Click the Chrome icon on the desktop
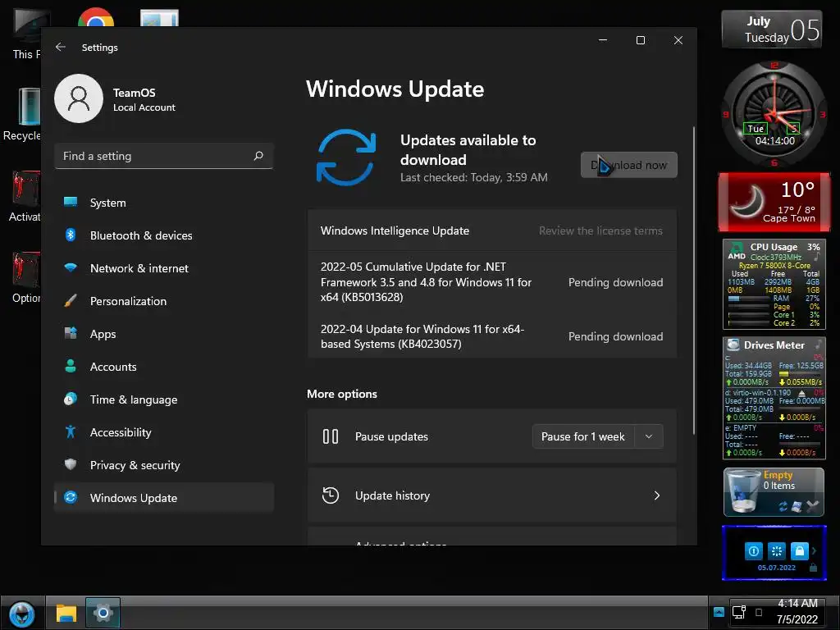The height and width of the screenshot is (630, 840). click(96, 18)
